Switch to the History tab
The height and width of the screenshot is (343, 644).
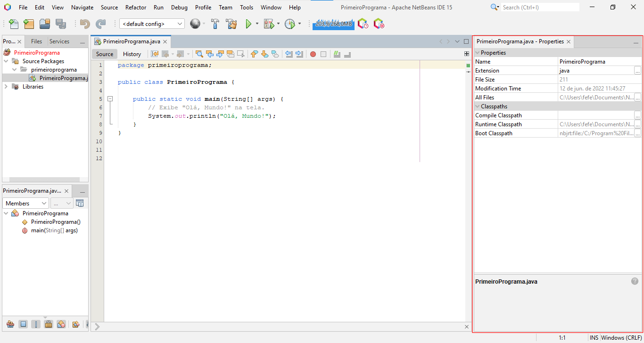tap(132, 54)
